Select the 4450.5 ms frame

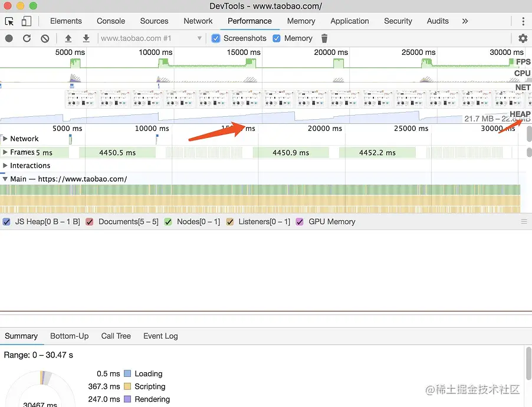pos(117,153)
